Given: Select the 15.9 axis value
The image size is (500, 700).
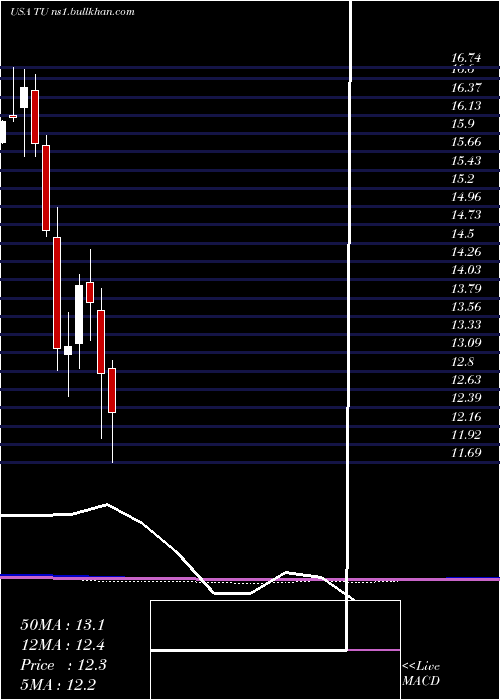Looking at the screenshot, I should tap(463, 124).
